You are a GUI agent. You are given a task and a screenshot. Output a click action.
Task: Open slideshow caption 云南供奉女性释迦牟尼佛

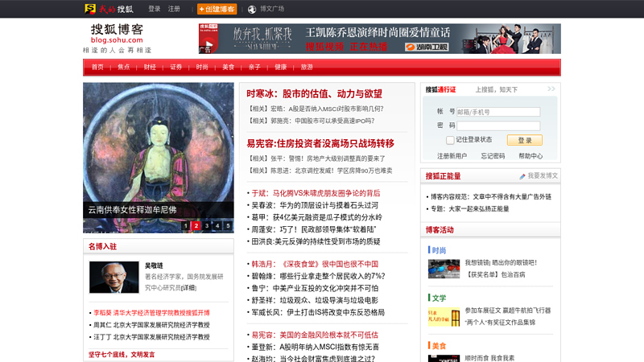132,210
